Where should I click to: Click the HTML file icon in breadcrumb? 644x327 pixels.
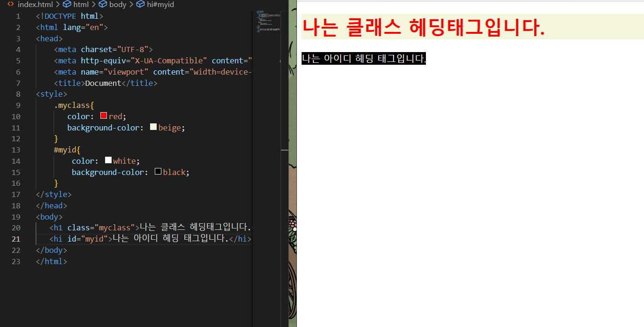click(x=11, y=4)
